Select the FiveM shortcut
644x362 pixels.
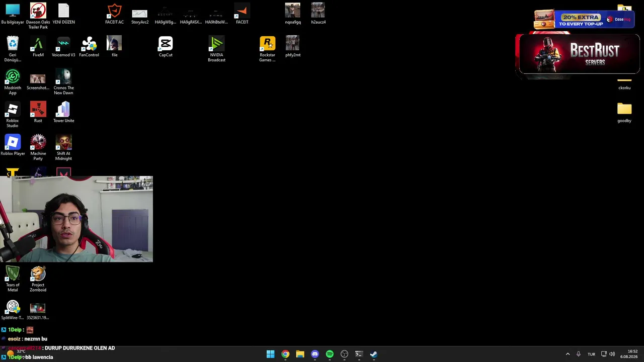[x=38, y=46]
